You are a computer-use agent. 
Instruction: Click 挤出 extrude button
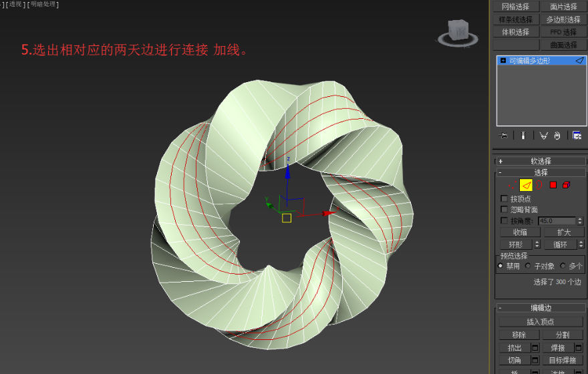pyautogui.click(x=514, y=348)
